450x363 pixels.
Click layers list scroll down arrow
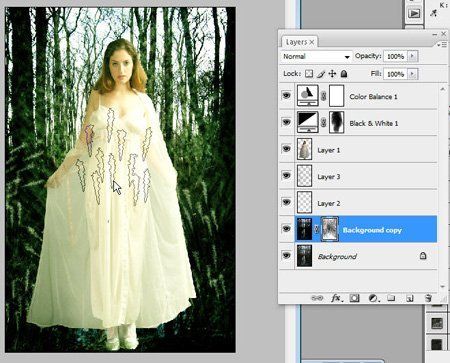(442, 286)
